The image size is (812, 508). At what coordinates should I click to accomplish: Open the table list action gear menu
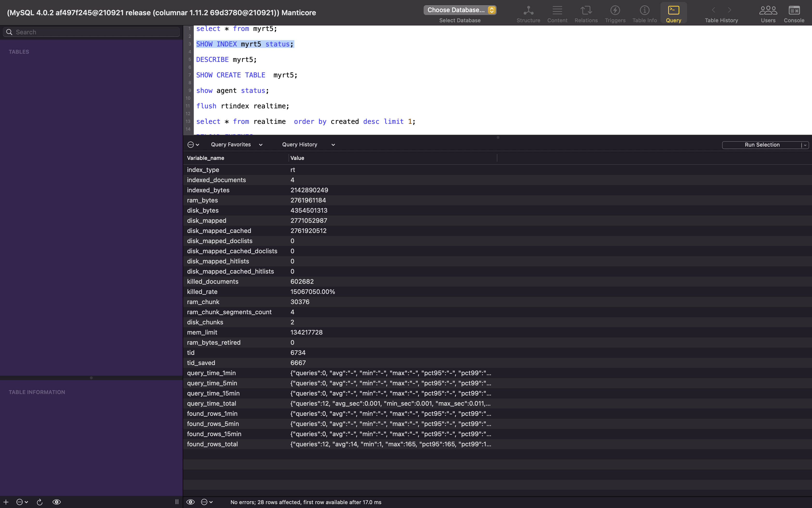pyautogui.click(x=22, y=502)
